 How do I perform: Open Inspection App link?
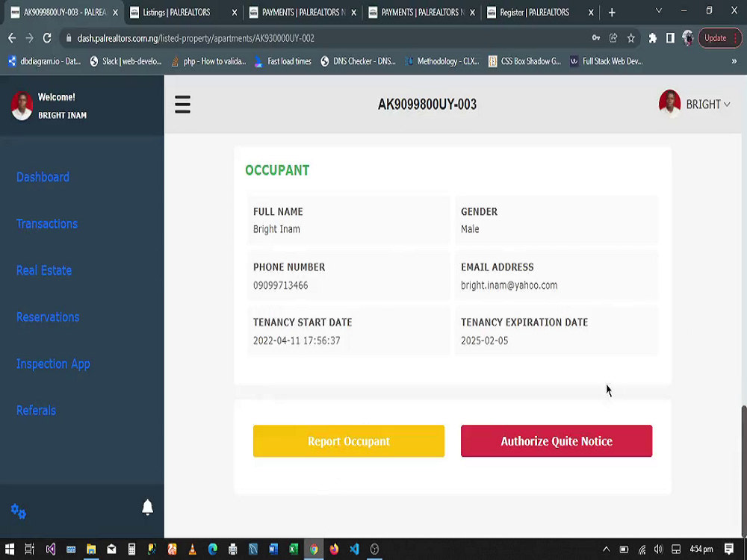tap(53, 364)
